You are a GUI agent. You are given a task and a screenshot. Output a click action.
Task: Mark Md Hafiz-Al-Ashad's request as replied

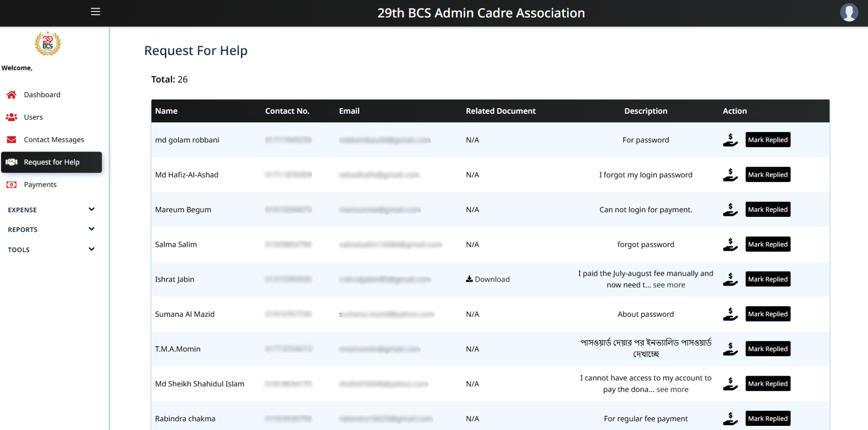(768, 175)
